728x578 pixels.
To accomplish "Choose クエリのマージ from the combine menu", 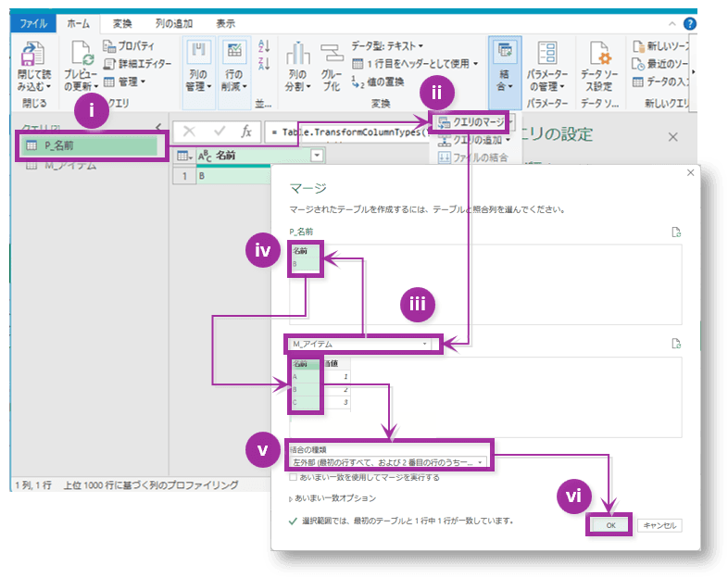I will (471, 122).
